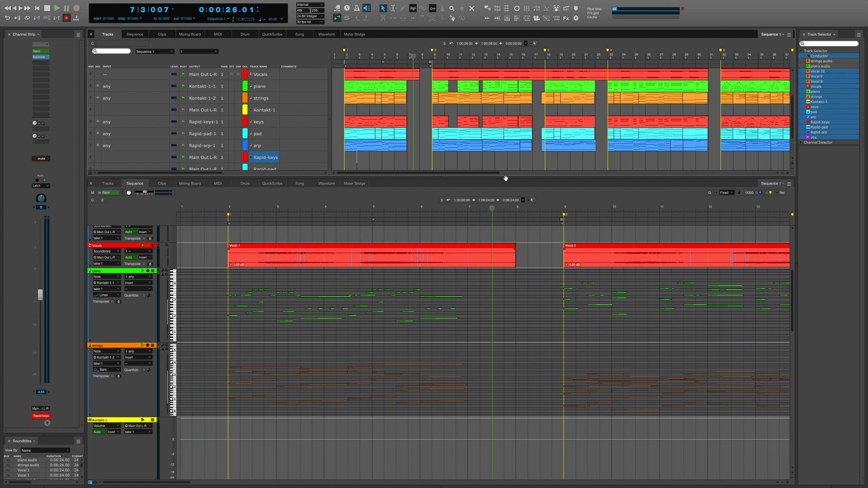Enable Quantize checkbox on piano track
868x488 pixels.
[x=144, y=295]
